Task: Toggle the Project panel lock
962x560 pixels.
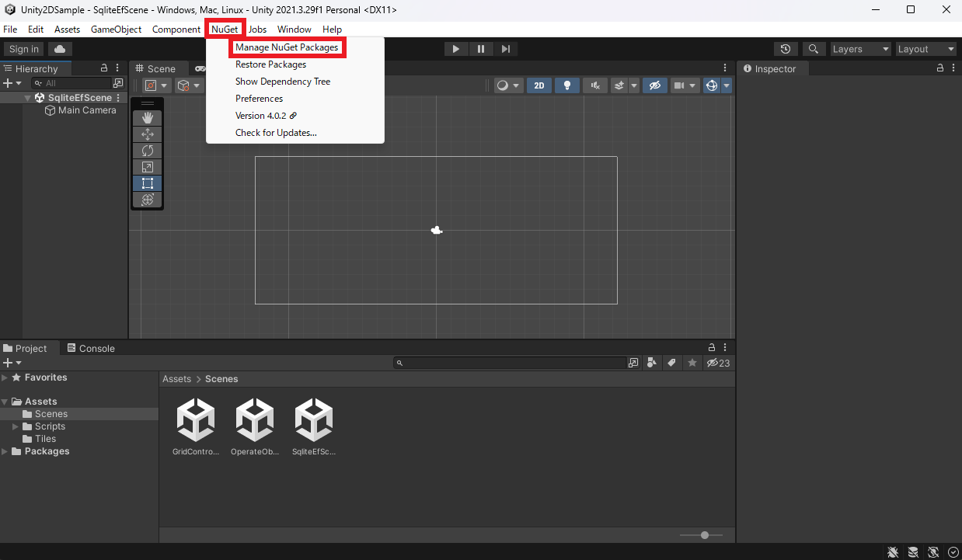Action: click(711, 348)
